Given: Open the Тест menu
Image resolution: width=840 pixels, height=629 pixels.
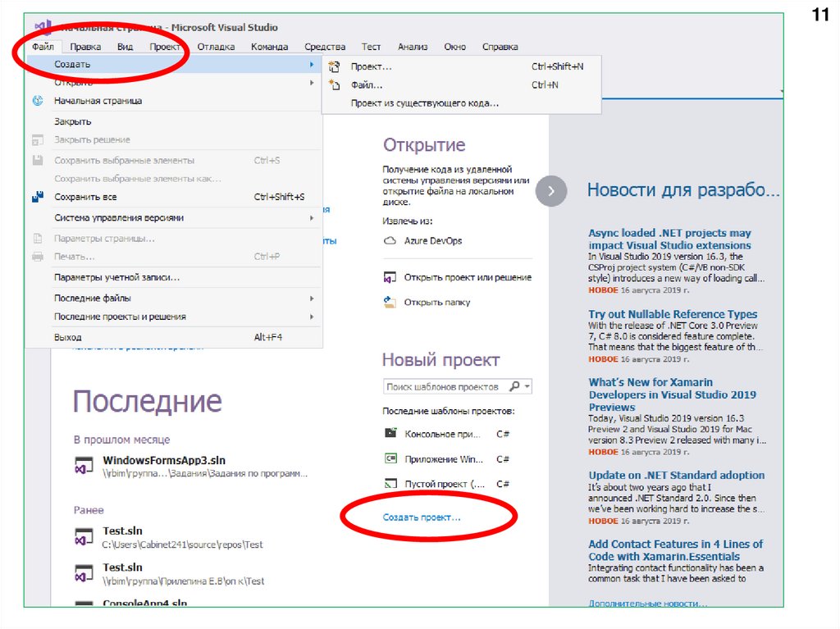Looking at the screenshot, I should [x=371, y=47].
